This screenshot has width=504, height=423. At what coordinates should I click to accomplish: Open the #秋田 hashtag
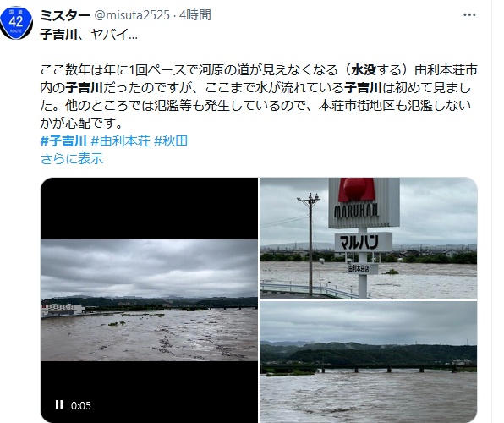click(x=171, y=141)
